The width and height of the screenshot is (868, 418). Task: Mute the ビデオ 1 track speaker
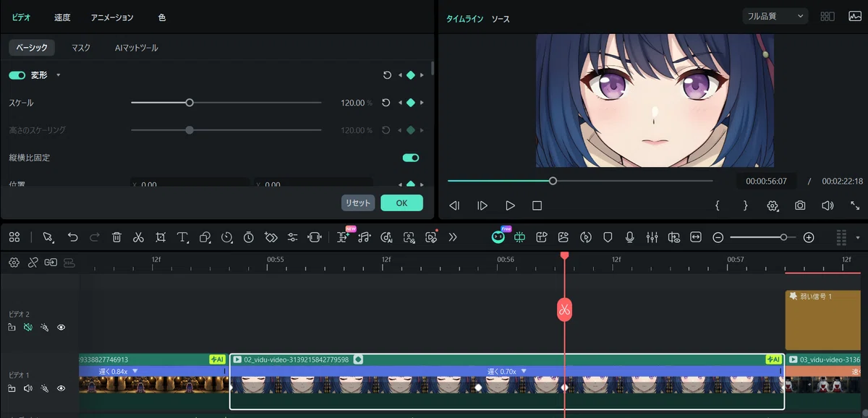(x=28, y=388)
